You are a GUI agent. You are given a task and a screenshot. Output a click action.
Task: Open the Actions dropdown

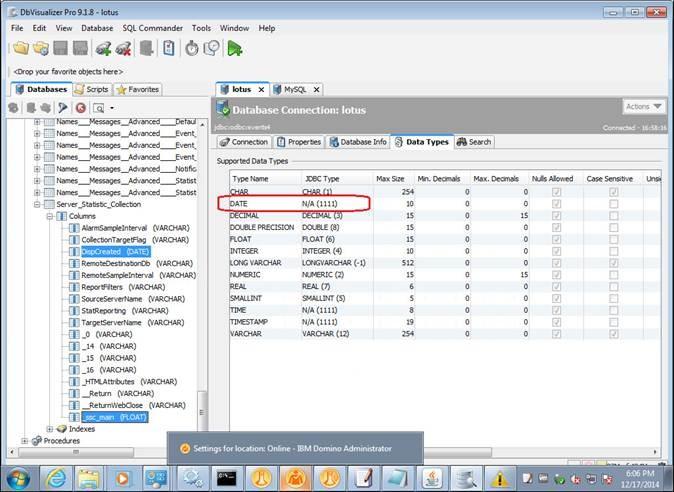[x=643, y=107]
